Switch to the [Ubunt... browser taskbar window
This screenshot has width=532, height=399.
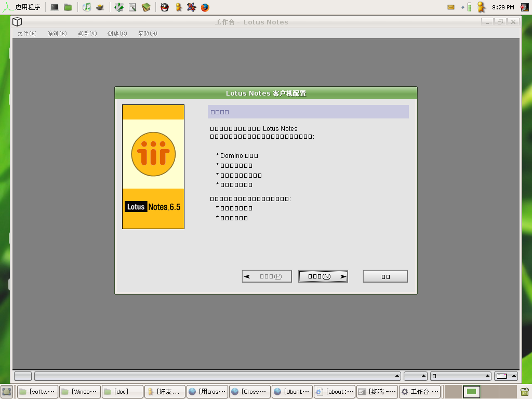(x=292, y=392)
